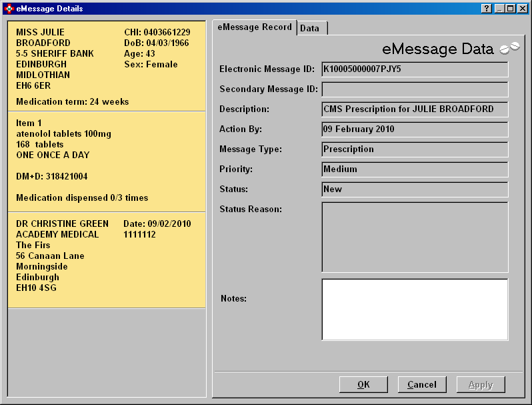532x405 pixels.
Task: Click the Description field with CMS Prescription
Action: pos(415,109)
